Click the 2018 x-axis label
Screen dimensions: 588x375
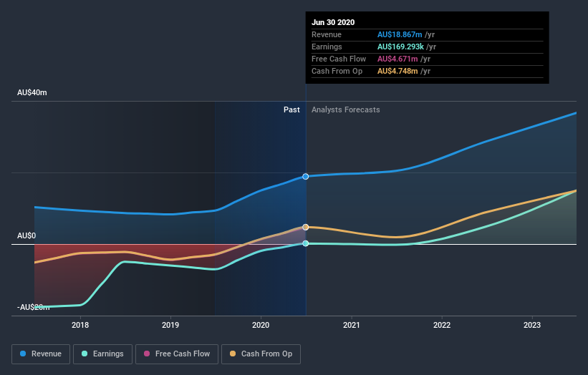click(x=80, y=325)
